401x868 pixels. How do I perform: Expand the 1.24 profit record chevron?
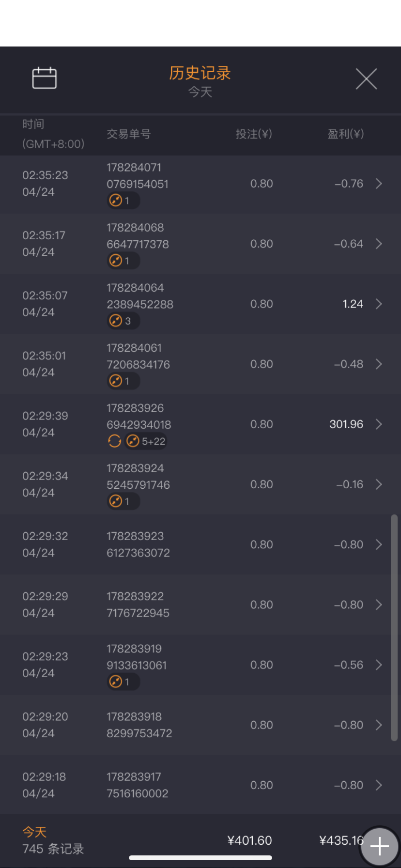(x=379, y=304)
